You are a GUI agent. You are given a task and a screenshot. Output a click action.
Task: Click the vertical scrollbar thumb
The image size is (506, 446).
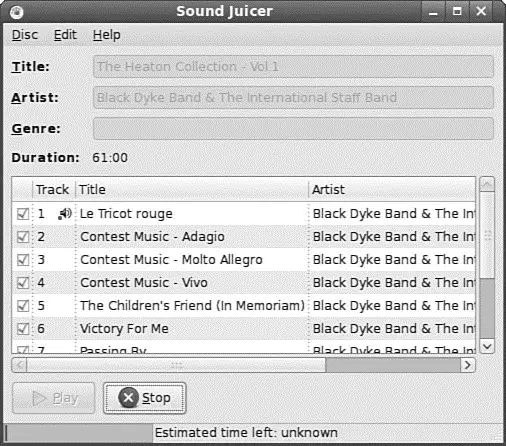pos(487,235)
